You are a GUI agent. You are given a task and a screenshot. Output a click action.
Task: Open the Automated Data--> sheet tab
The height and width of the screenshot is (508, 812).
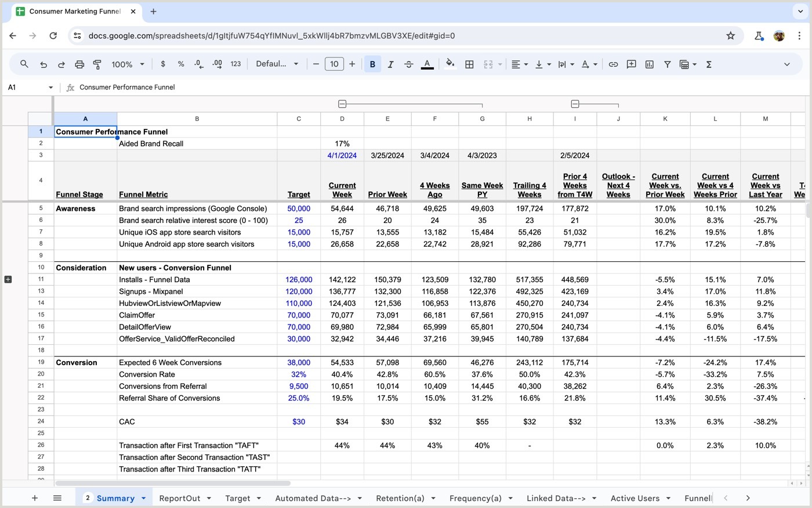[313, 498]
